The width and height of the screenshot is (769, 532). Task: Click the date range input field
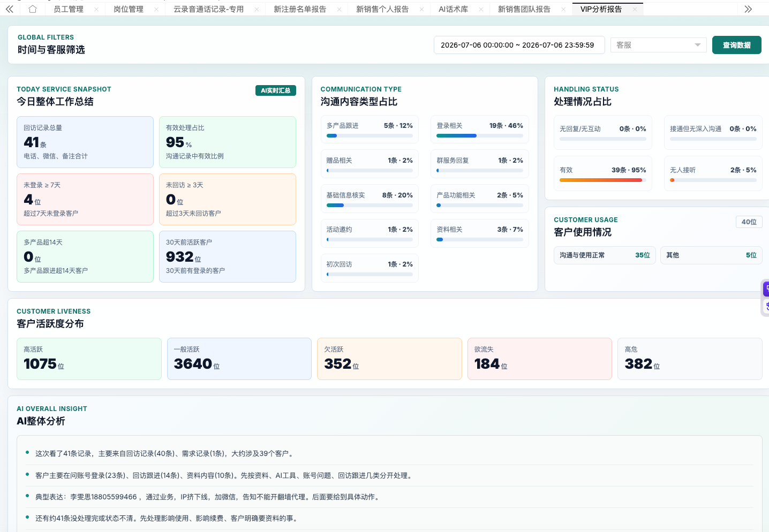point(519,45)
